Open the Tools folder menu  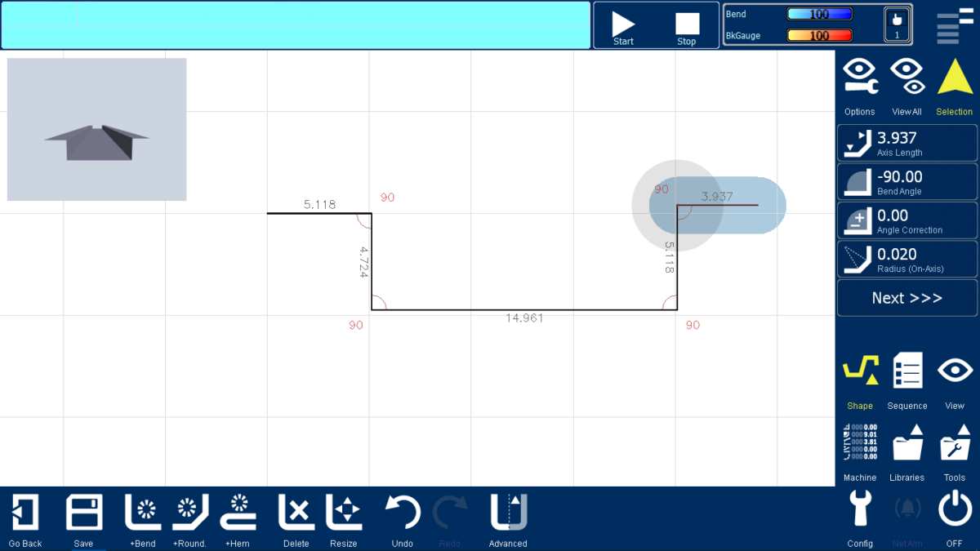point(954,452)
